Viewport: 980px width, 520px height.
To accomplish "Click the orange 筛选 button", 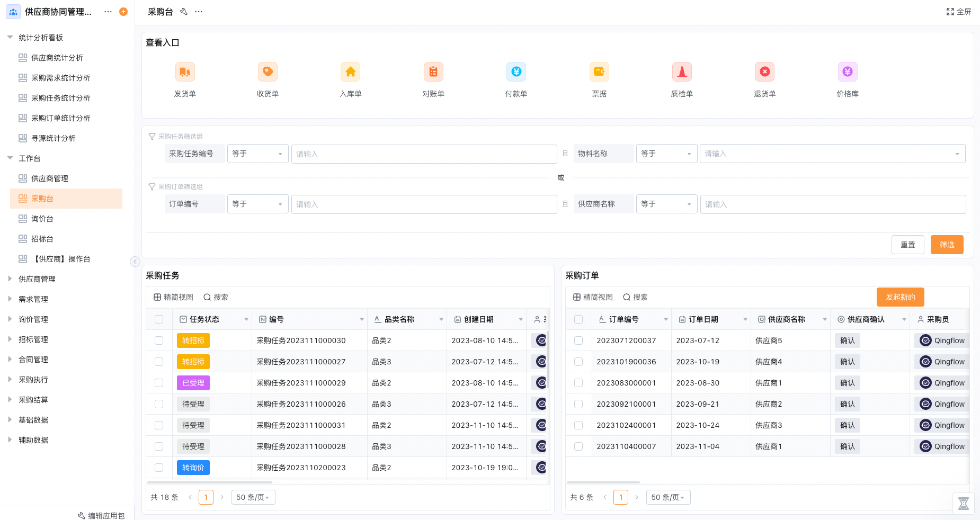I will pyautogui.click(x=947, y=245).
